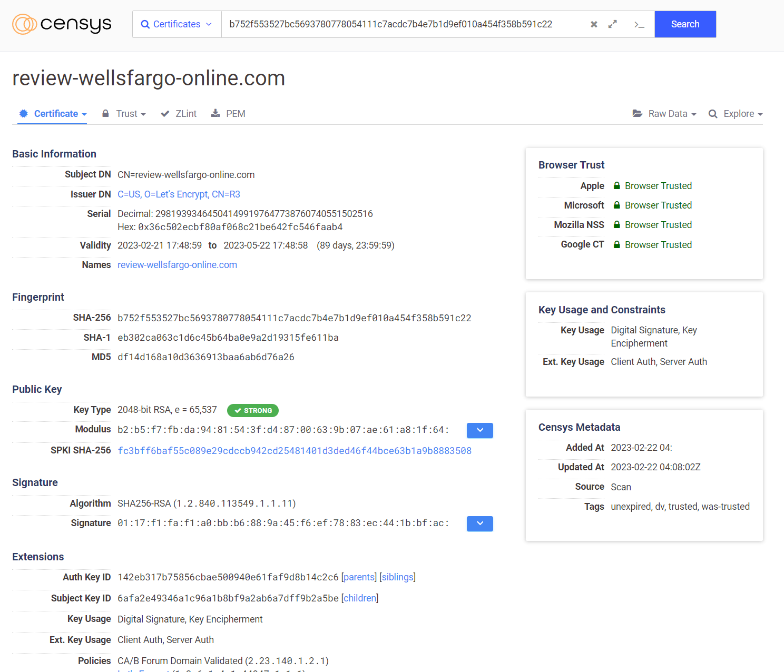Follow the Issuer DN Let's Encrypt link
This screenshot has height=672, width=784.
click(x=179, y=194)
